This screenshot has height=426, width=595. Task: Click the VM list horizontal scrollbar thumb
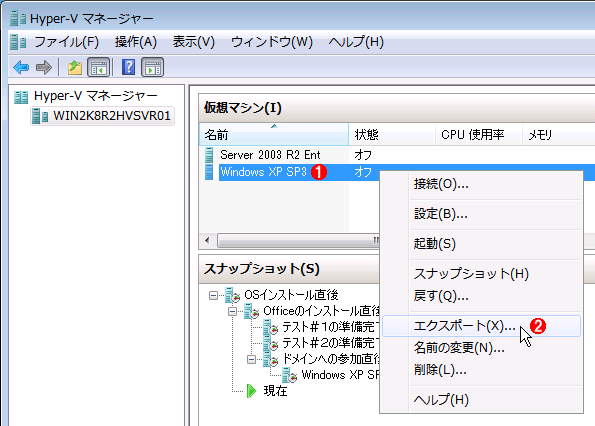[299, 241]
